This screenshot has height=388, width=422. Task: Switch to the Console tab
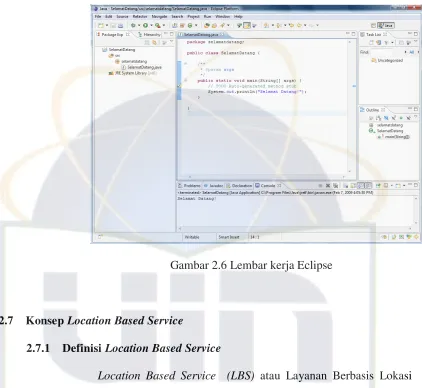(268, 185)
